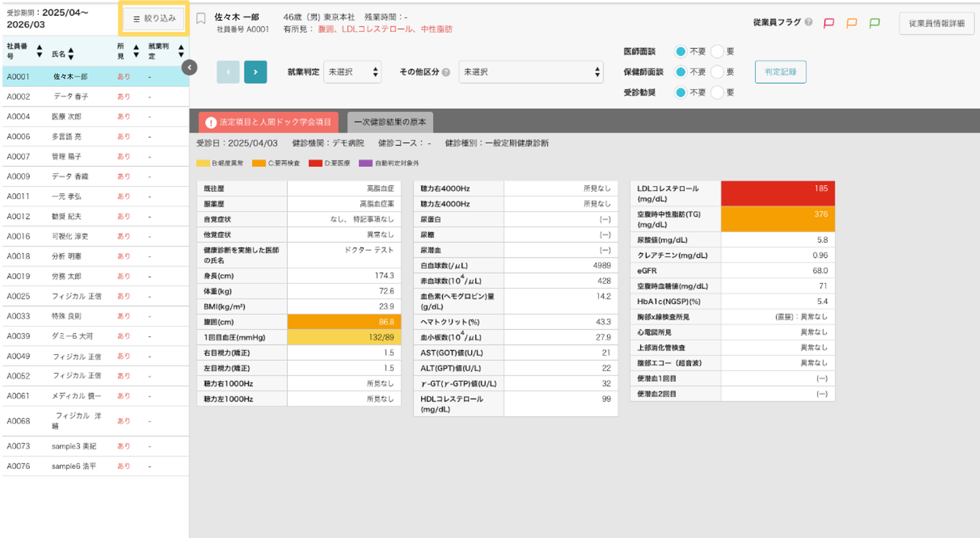Image resolution: width=980 pixels, height=538 pixels.
Task: Click the orange C:要再検査 legend swatch
Action: click(259, 163)
